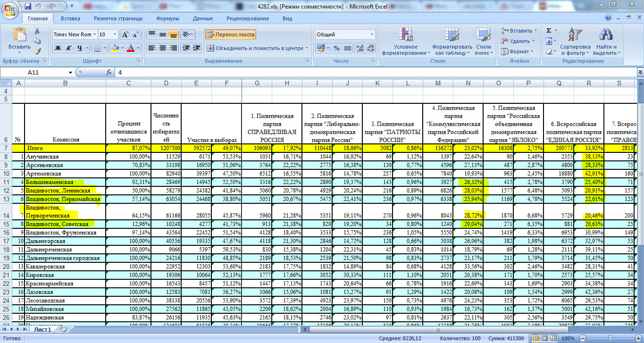Click the AutoSum sigma icon
This screenshot has height=343, width=644.
tap(549, 31)
